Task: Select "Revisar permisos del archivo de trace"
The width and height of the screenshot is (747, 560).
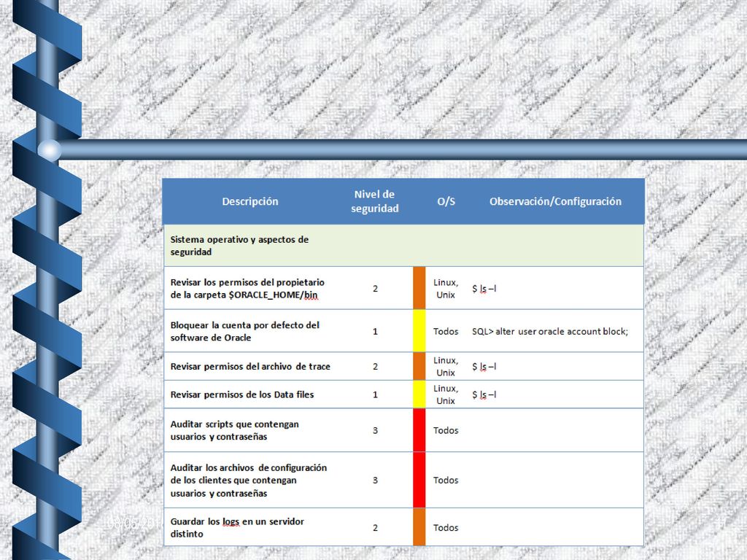Action: [250, 366]
